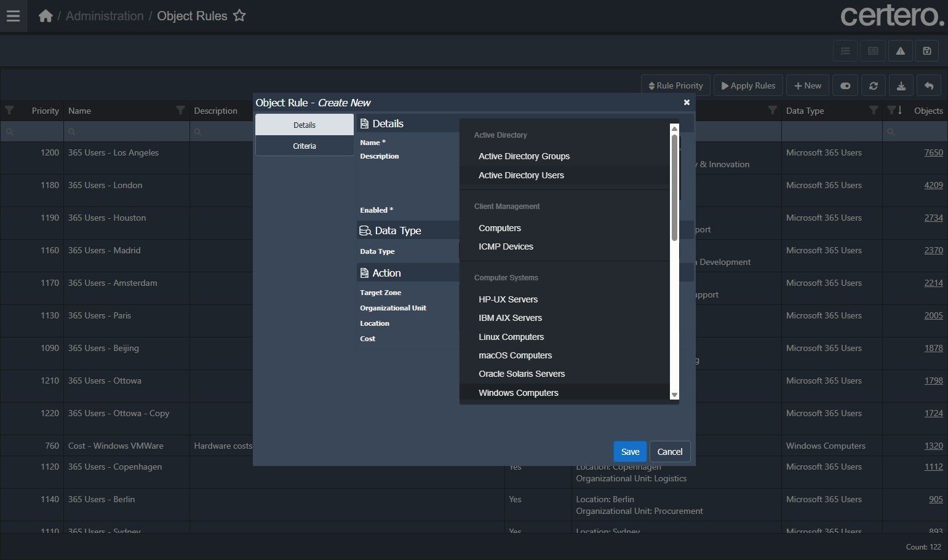The image size is (948, 560).
Task: Open the warning triangle icon
Action: 900,51
